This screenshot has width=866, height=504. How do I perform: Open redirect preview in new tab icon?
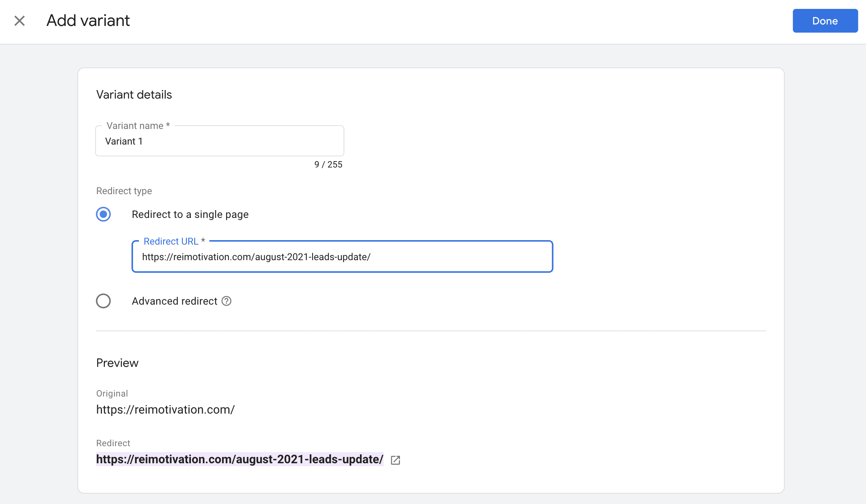coord(395,460)
